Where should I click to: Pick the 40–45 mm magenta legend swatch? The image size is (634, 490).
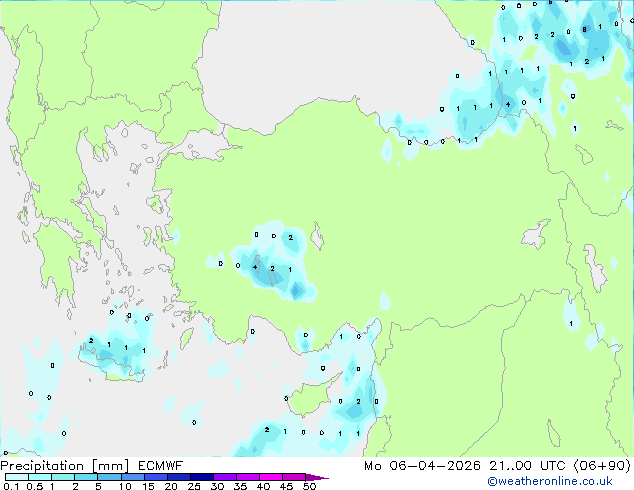coord(271,477)
